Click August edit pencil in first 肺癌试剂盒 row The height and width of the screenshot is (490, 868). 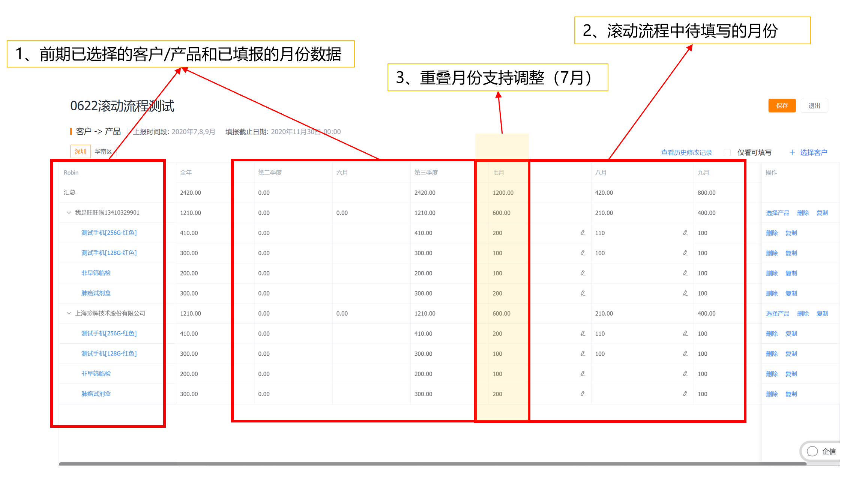pyautogui.click(x=685, y=293)
